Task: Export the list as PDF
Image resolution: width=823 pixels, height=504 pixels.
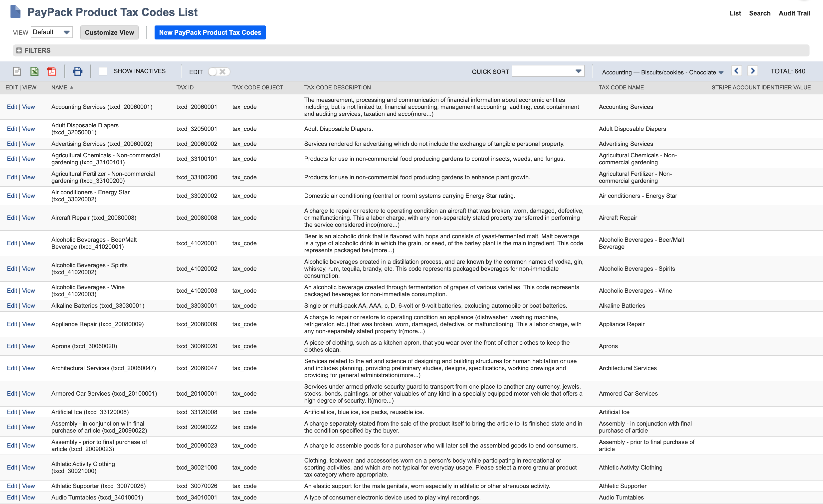Action: tap(52, 71)
